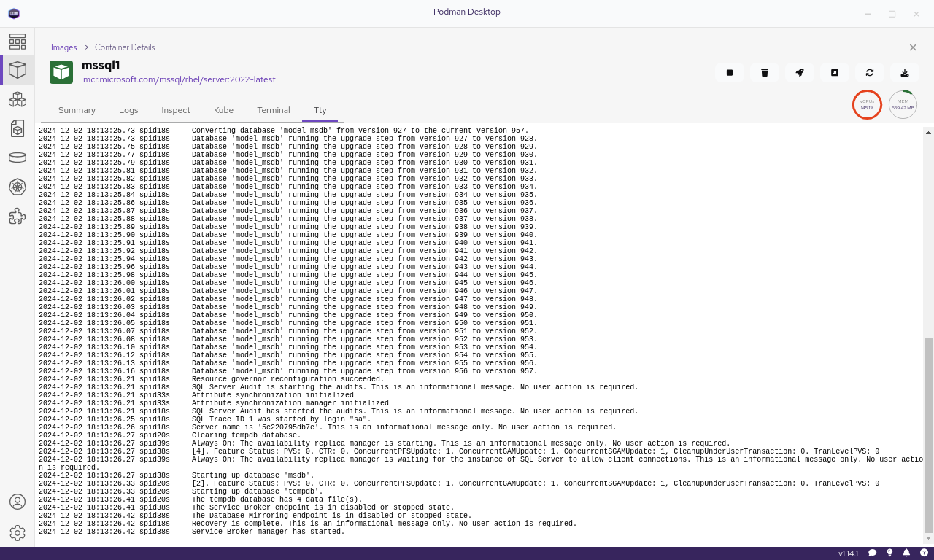Switch to the Terminal tab

click(x=274, y=110)
